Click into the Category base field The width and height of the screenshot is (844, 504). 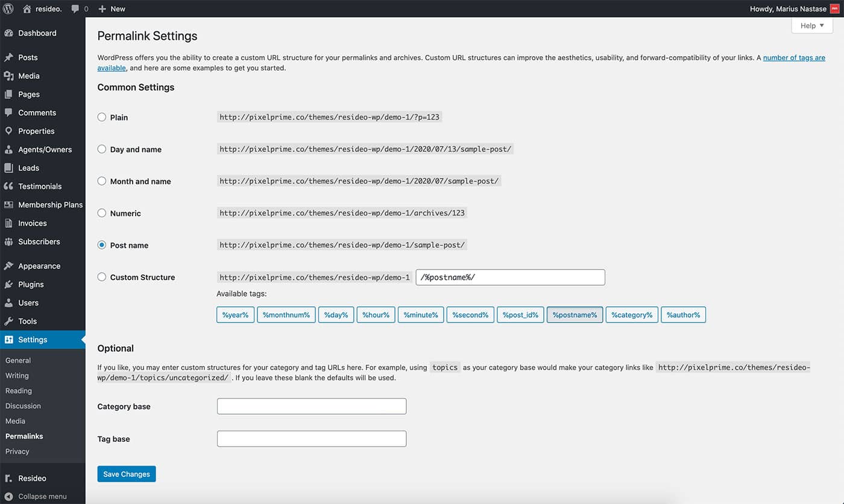coord(311,406)
